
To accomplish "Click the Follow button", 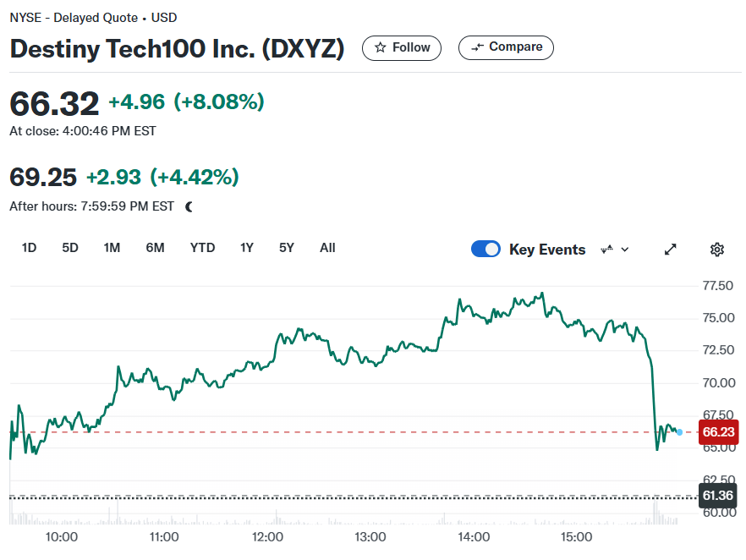I will [402, 47].
